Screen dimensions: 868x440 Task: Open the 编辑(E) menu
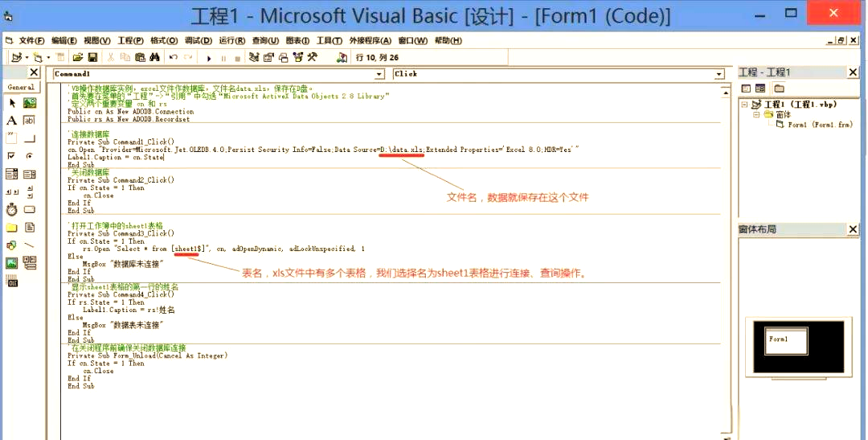click(64, 40)
